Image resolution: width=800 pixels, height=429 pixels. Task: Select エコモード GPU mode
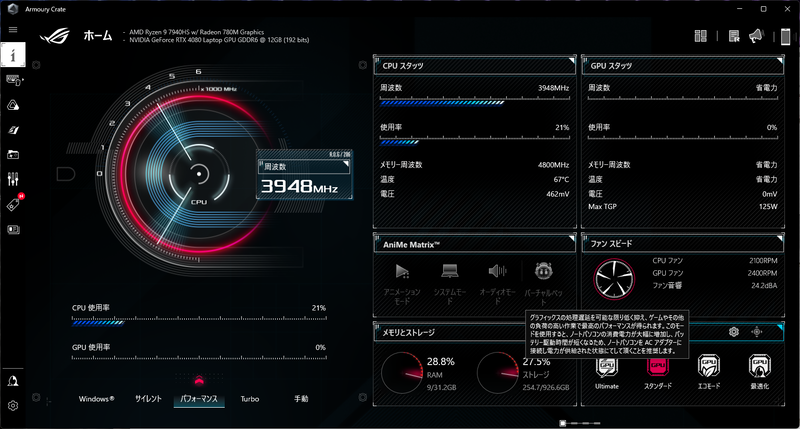coord(709,372)
